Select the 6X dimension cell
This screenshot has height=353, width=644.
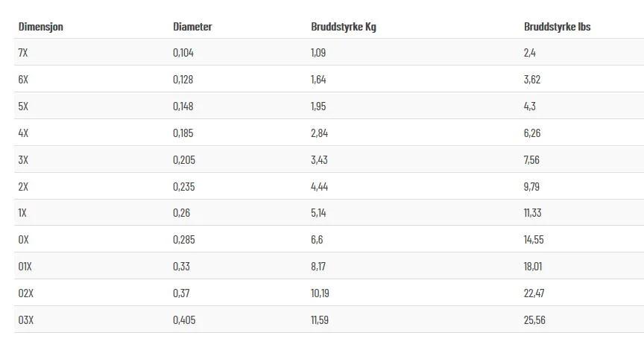pos(23,79)
